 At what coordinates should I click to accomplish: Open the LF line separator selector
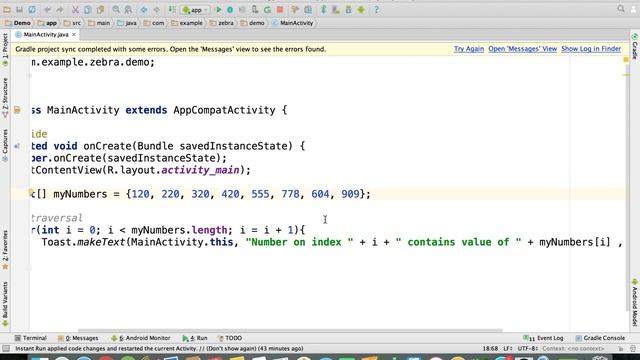pyautogui.click(x=508, y=349)
